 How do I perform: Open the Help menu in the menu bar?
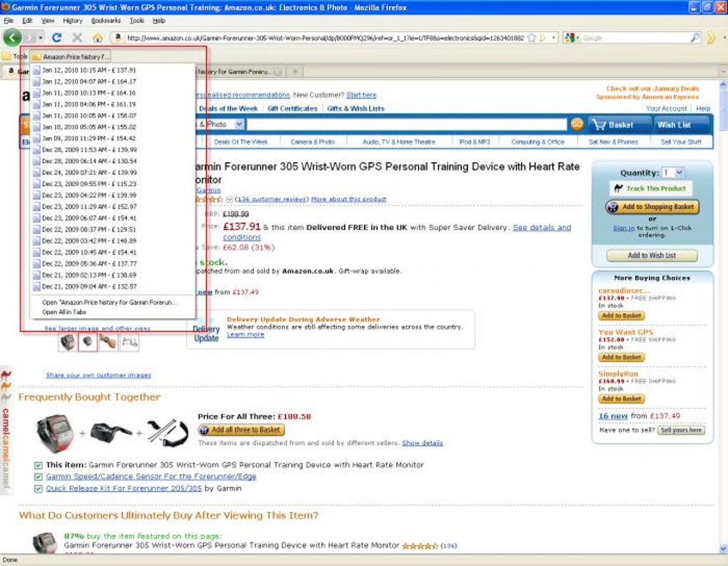158,21
